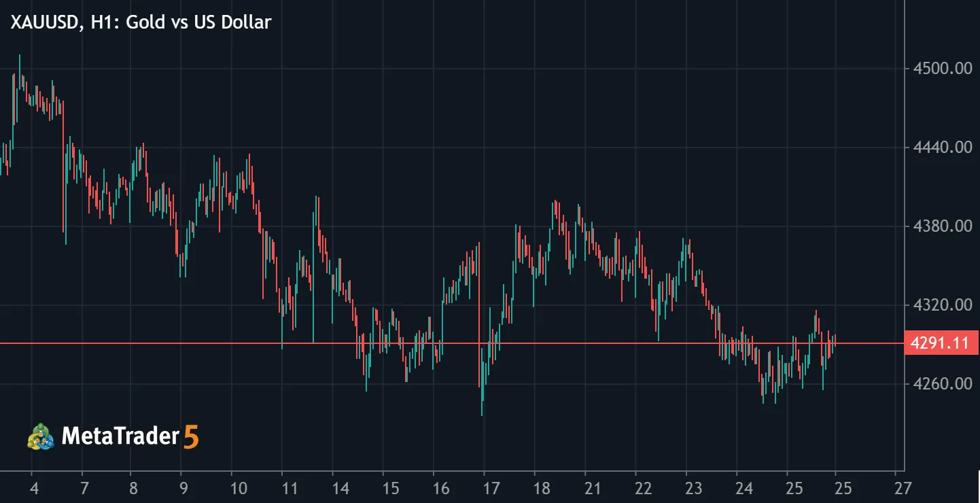980x503 pixels.
Task: Select the XAUUSD, H1 chart title
Action: coord(141,22)
